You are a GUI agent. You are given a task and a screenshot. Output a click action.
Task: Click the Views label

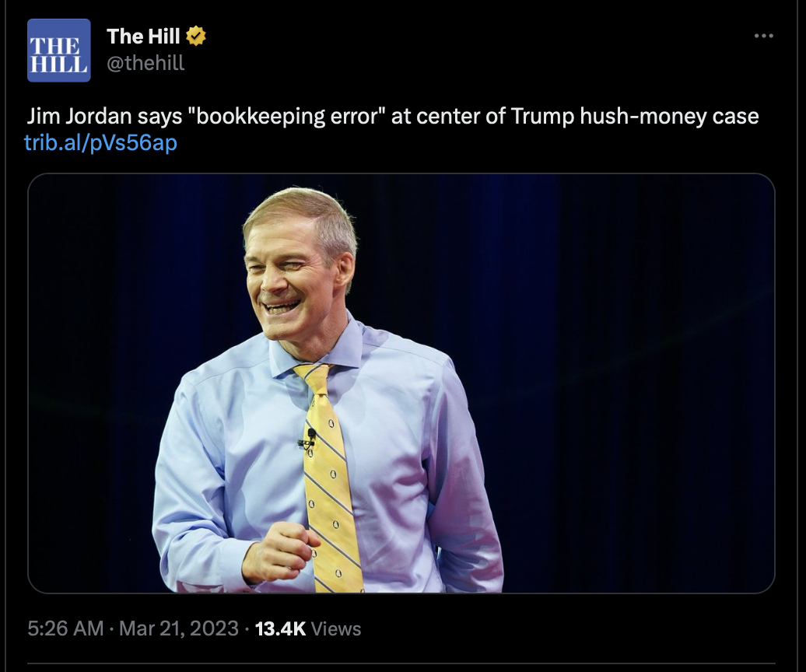point(336,629)
